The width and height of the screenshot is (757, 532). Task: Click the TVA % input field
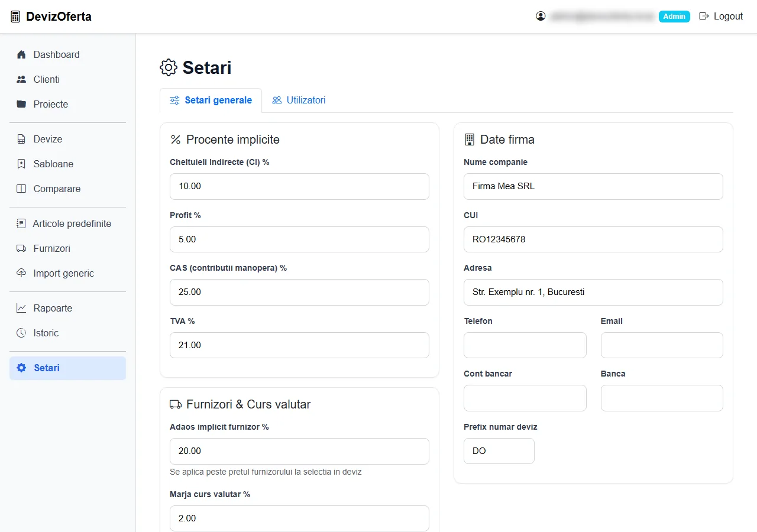(x=299, y=345)
